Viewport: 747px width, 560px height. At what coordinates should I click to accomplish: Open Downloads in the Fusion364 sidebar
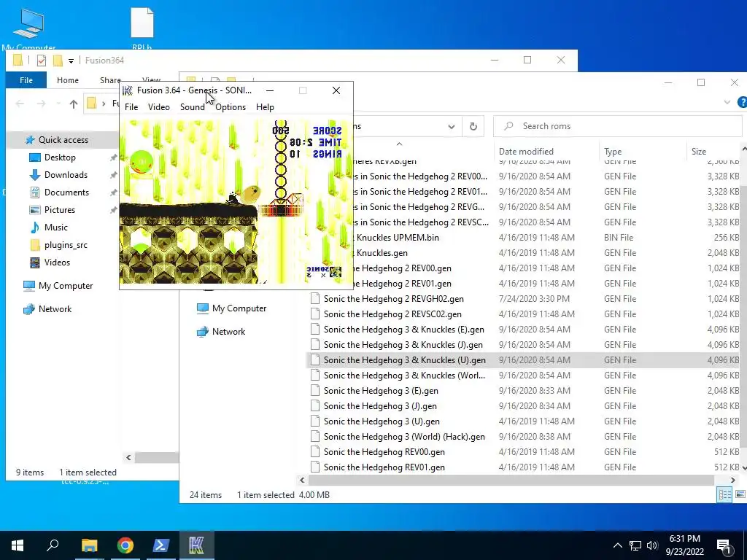66,175
